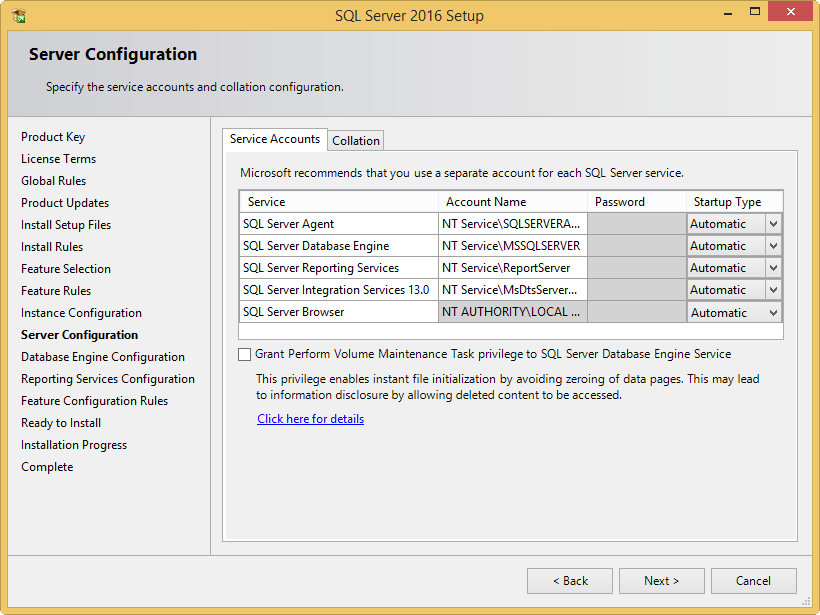Click password field for Integration Services 13.0
820x615 pixels.
pos(637,290)
